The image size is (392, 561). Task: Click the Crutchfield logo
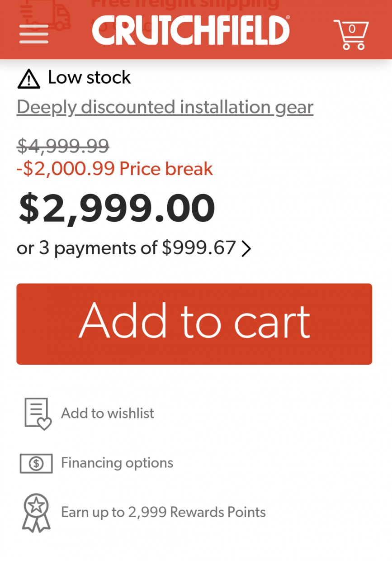click(x=191, y=31)
